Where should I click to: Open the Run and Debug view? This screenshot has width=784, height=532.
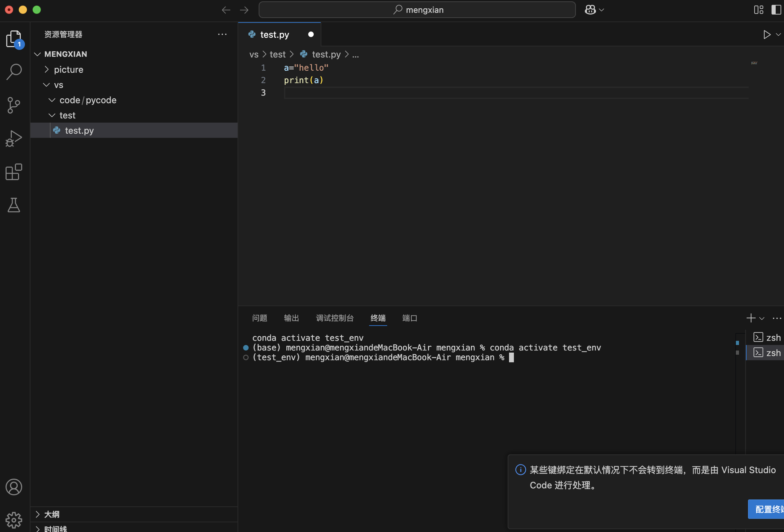pyautogui.click(x=14, y=139)
